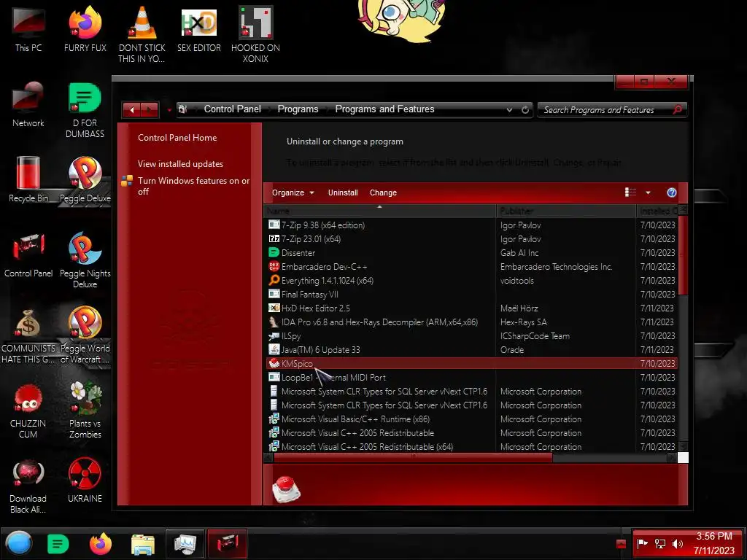The image size is (747, 560).
Task: Open the Start orb button
Action: click(x=19, y=543)
